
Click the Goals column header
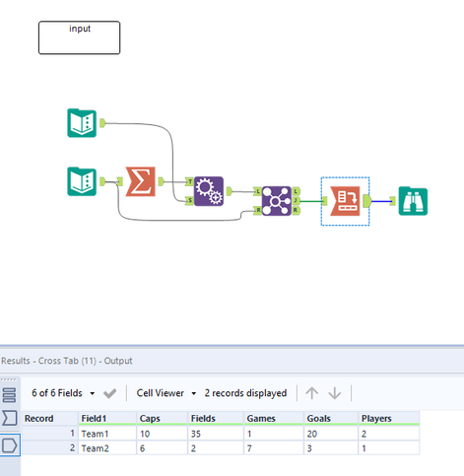tap(331, 419)
